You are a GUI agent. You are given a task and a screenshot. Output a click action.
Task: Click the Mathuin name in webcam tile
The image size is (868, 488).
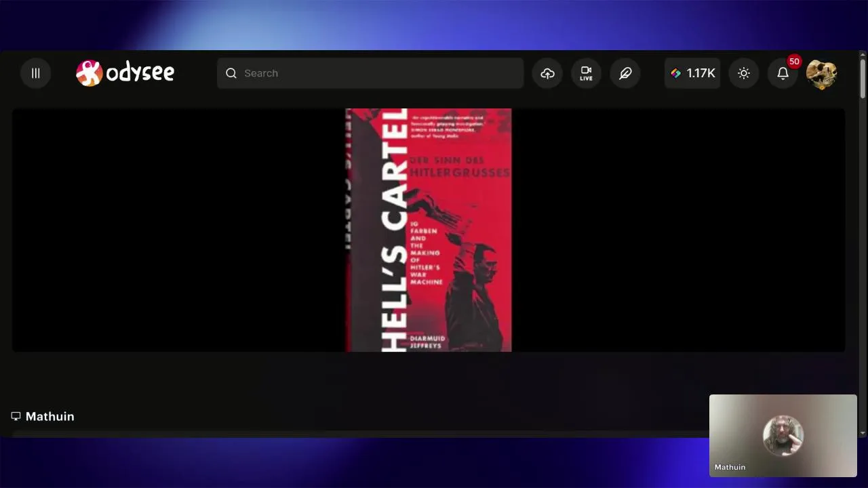(x=730, y=467)
